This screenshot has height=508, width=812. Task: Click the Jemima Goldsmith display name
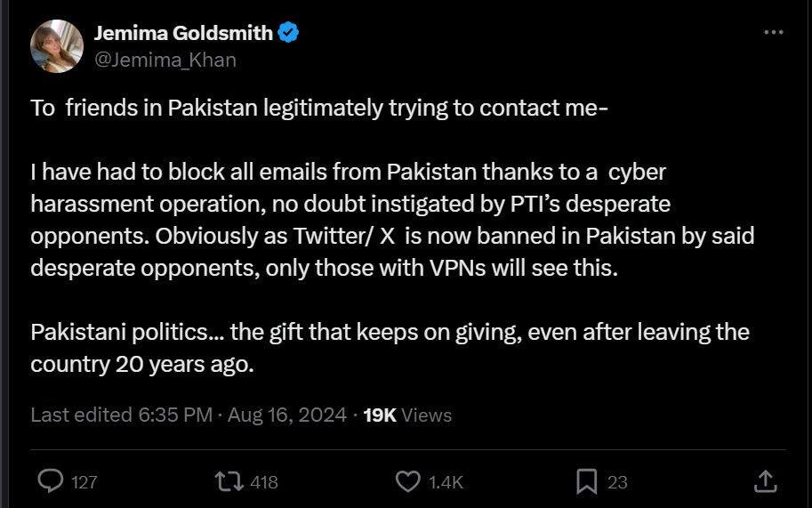pyautogui.click(x=183, y=34)
